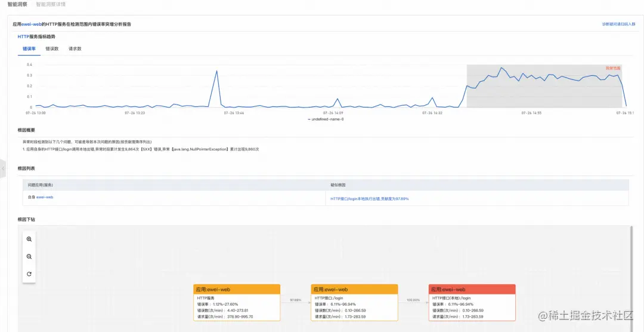Open the 诊断疑问请扫码入群 link

[x=619, y=24]
